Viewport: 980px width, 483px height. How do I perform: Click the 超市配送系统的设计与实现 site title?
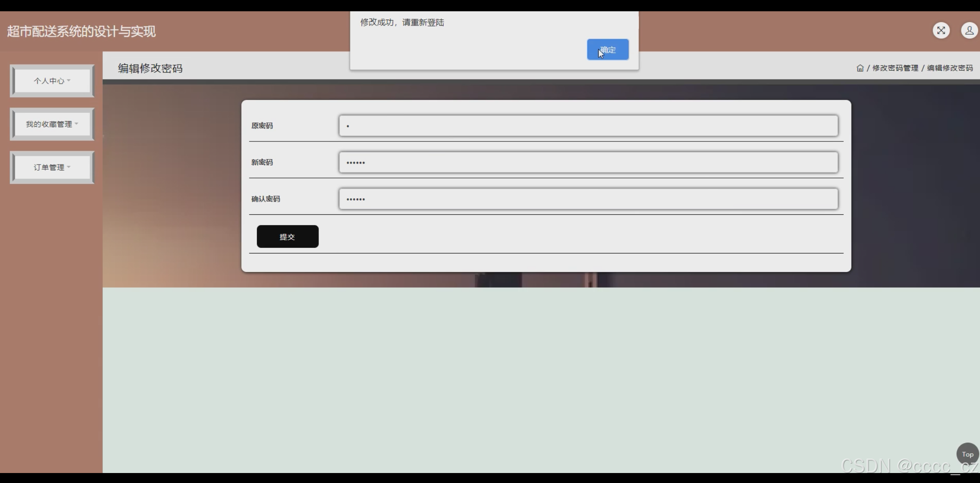click(x=81, y=31)
